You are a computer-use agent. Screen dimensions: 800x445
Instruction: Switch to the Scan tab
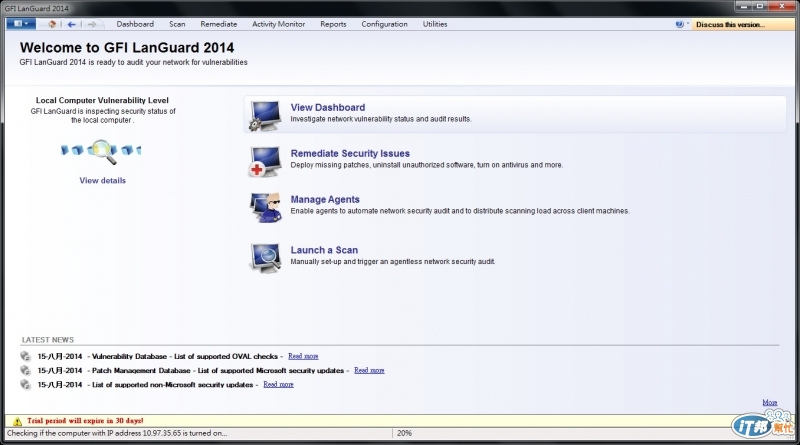[x=177, y=24]
